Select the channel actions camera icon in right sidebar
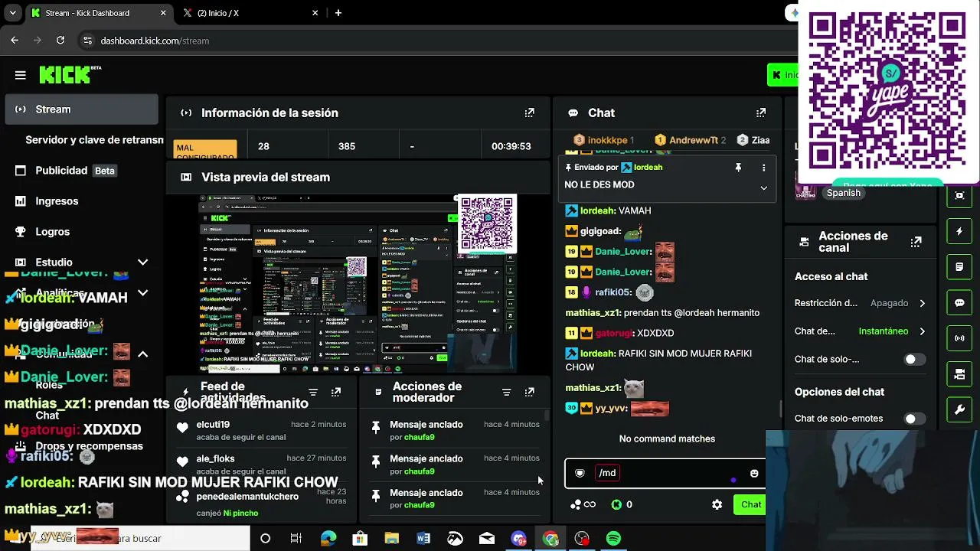Screen dimensions: 980x551 point(959,374)
